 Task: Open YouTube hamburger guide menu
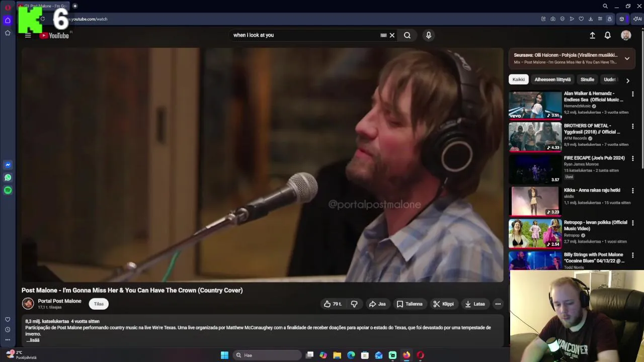pos(28,35)
